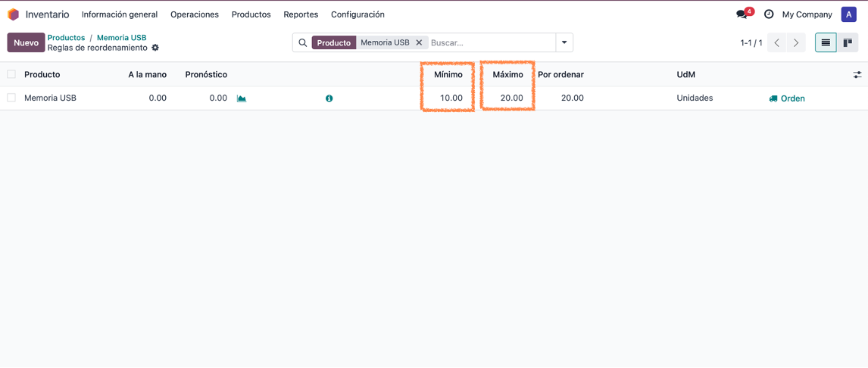868x368 pixels.
Task: Open the forecast chart icon for Memoria USB
Action: point(242,98)
